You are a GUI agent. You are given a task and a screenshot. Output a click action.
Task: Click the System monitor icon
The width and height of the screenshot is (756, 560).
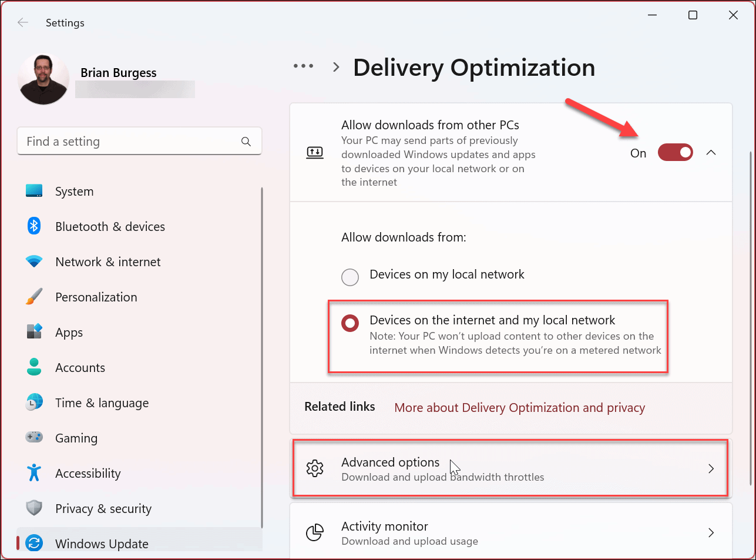(34, 191)
